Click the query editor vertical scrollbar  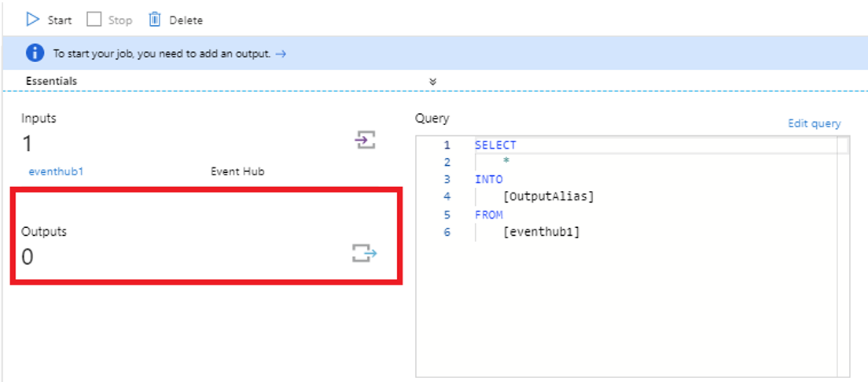pyautogui.click(x=843, y=258)
